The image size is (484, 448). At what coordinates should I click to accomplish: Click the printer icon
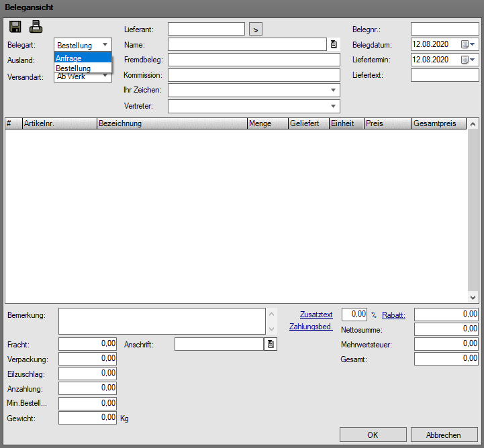pos(36,27)
